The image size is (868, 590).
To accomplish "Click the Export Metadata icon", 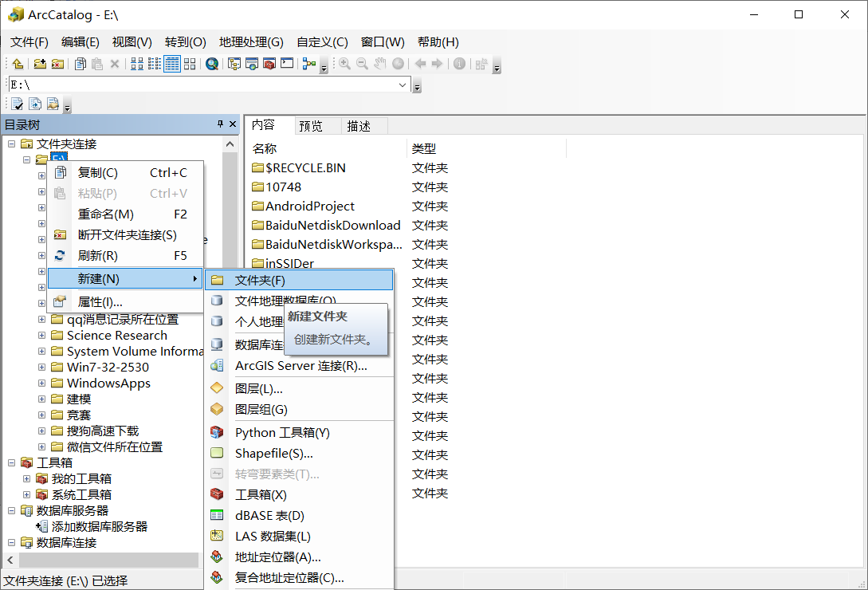I will [35, 104].
